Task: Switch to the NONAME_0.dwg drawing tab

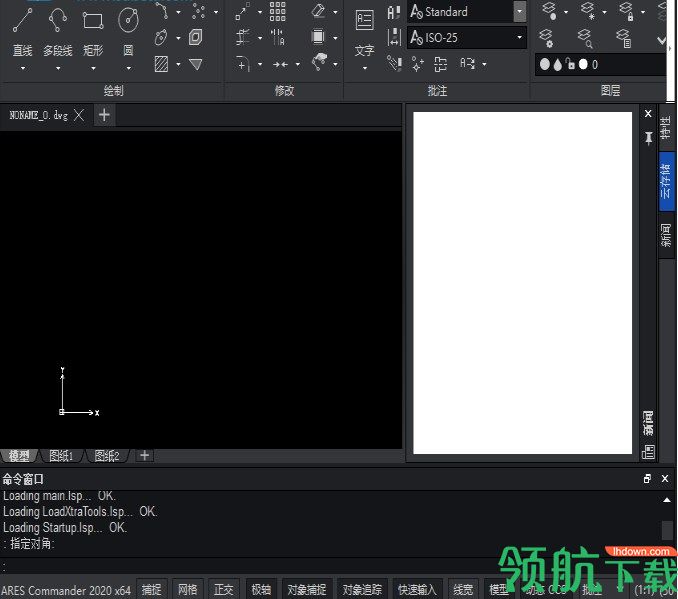Action: click(x=38, y=115)
